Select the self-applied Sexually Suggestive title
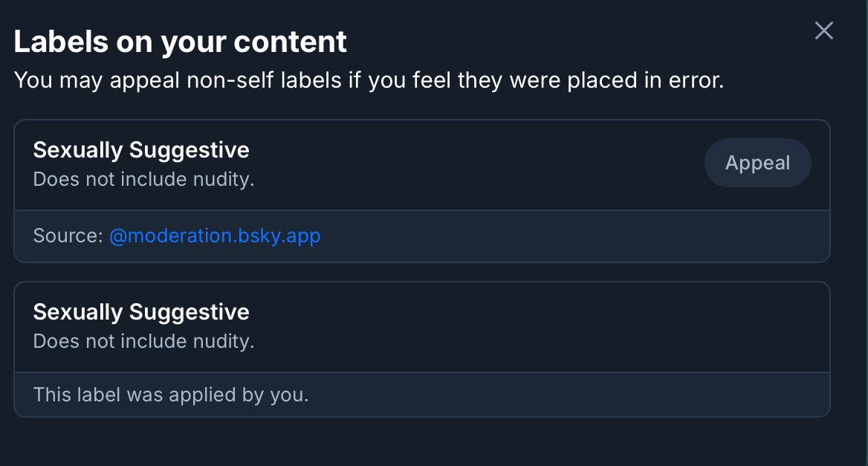 point(141,311)
